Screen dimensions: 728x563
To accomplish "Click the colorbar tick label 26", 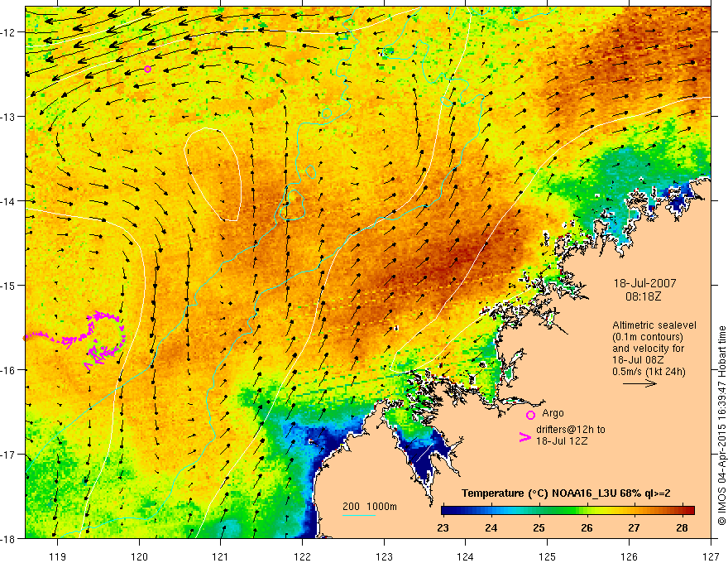I will tap(587, 527).
